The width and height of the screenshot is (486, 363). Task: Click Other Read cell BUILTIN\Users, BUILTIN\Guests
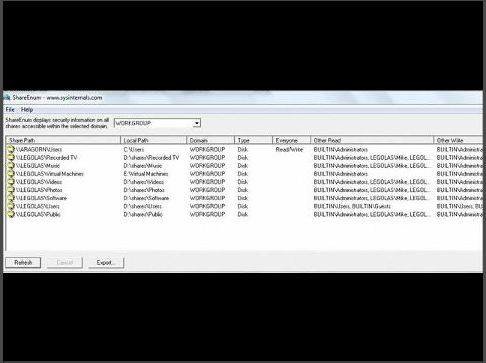click(352, 206)
